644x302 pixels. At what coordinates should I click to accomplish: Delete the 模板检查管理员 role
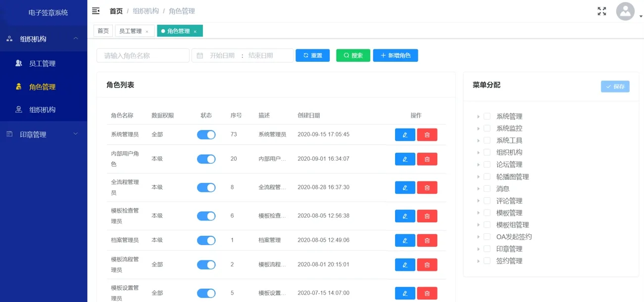[427, 216]
